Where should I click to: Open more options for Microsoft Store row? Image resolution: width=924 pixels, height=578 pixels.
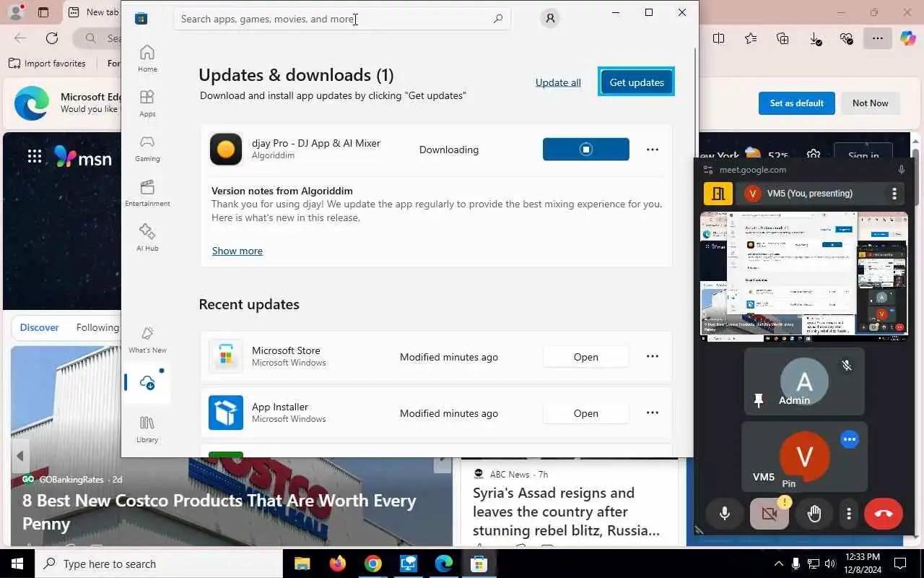pyautogui.click(x=653, y=356)
